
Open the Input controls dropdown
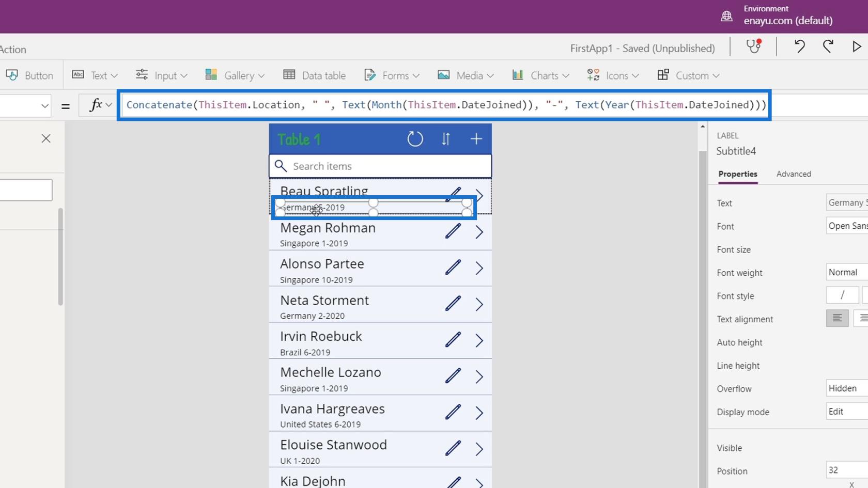pos(161,75)
